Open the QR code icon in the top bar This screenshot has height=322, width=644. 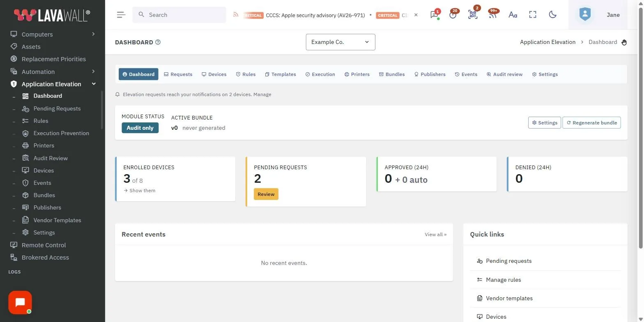473,15
